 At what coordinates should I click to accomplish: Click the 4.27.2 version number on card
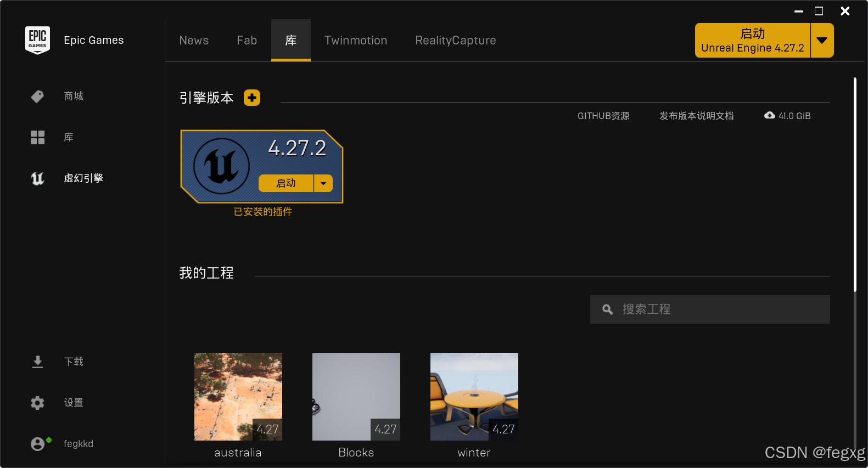(297, 148)
